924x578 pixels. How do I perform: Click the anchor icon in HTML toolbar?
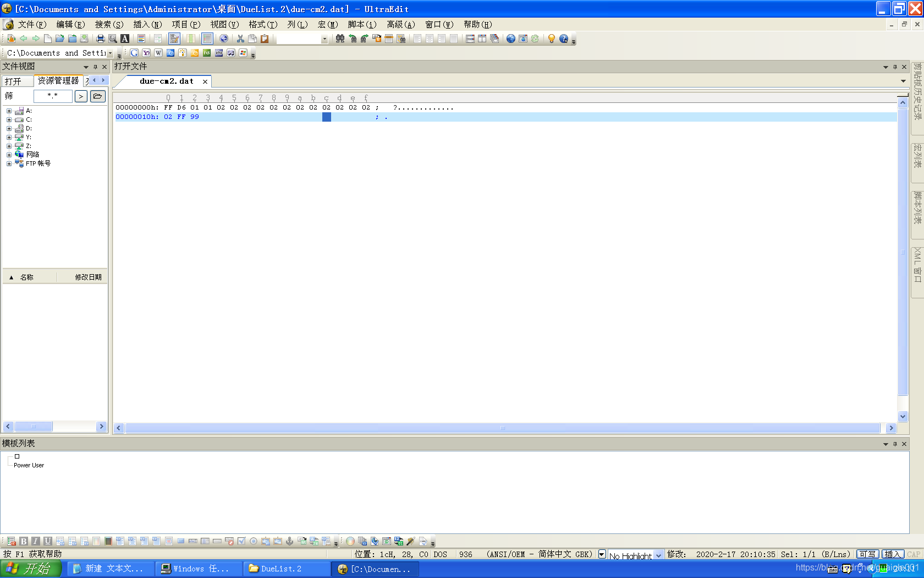pos(290,541)
